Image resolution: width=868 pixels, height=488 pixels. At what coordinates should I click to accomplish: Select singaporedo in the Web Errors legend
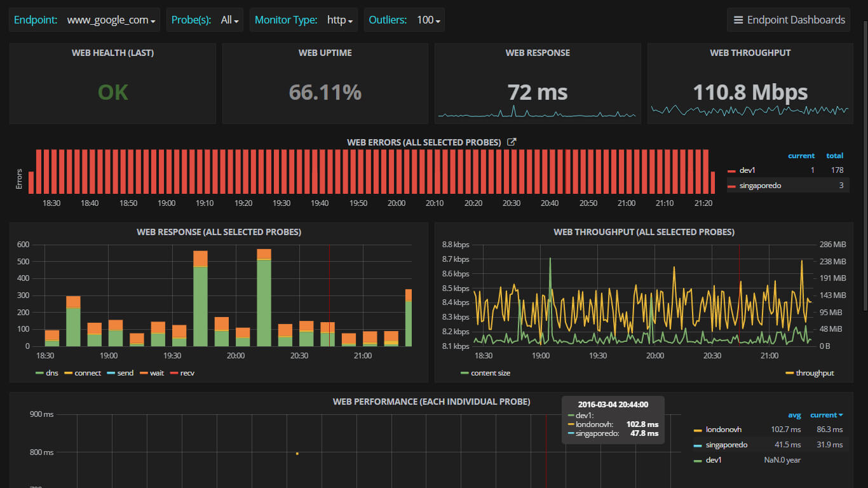click(760, 186)
